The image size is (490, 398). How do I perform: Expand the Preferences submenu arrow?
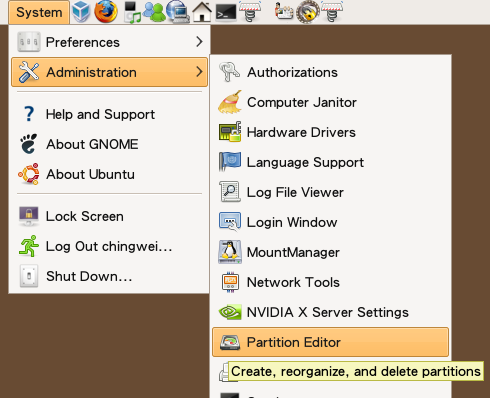[199, 42]
